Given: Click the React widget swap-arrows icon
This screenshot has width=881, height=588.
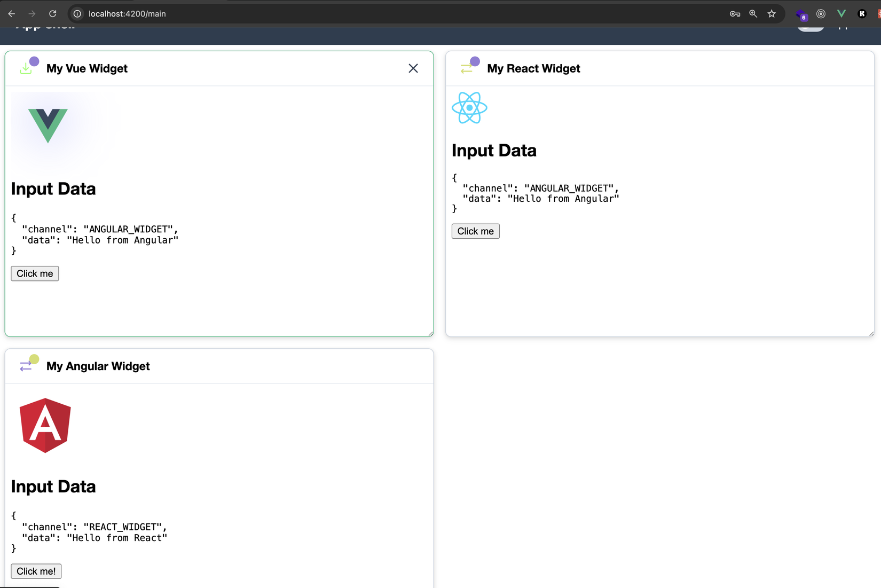Looking at the screenshot, I should pyautogui.click(x=467, y=68).
